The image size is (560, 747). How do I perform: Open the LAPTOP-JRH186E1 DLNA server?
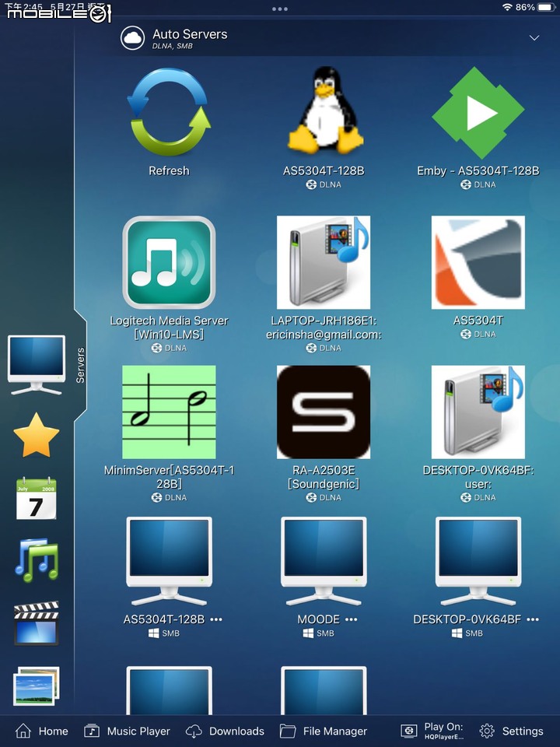click(x=324, y=262)
